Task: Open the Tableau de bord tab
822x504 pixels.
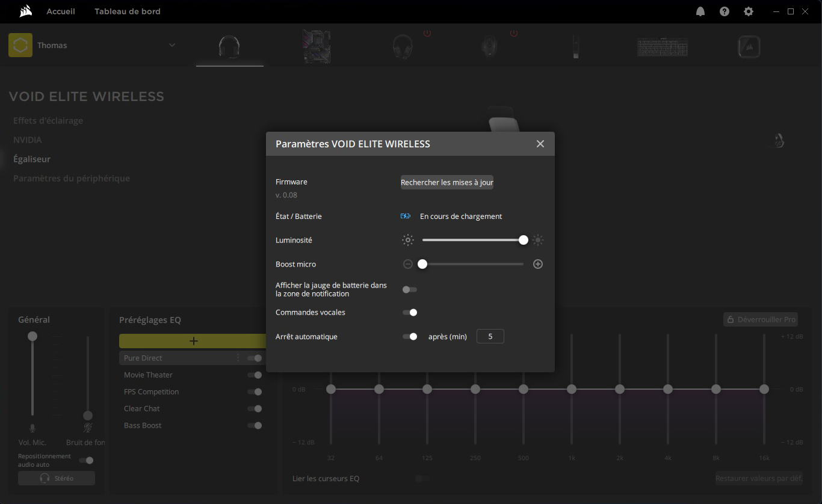Action: coord(128,11)
